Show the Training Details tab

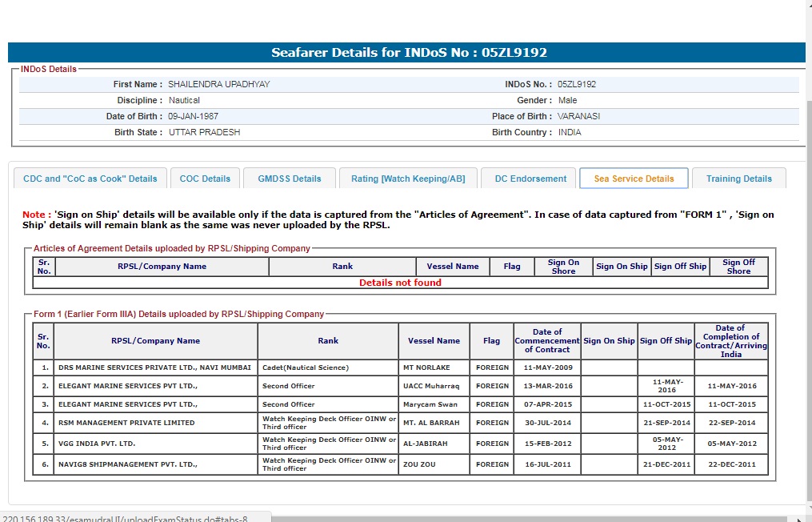[x=738, y=179]
